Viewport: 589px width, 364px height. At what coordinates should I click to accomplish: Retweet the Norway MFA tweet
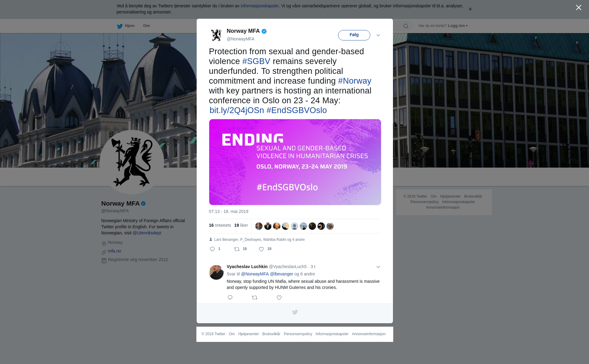(x=237, y=249)
